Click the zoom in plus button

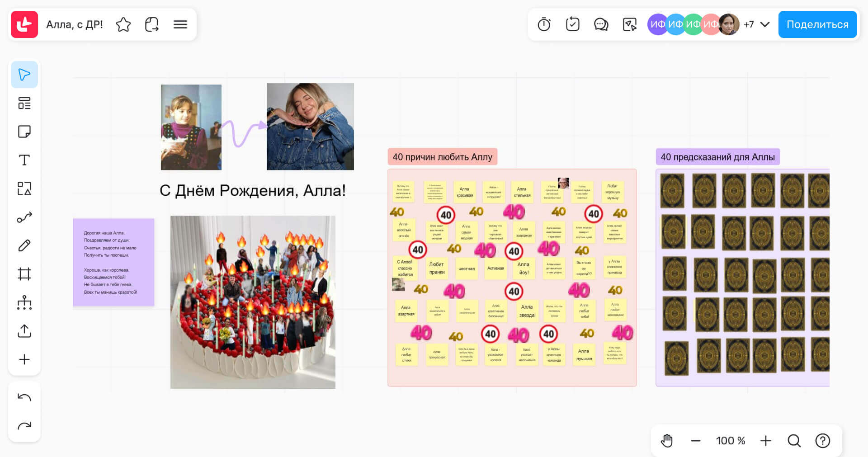765,440
